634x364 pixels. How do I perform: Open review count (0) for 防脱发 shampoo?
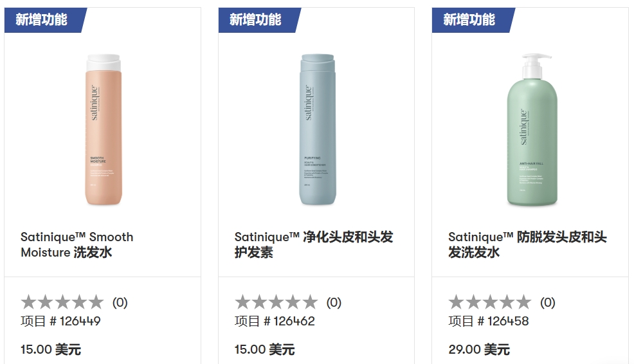547,302
